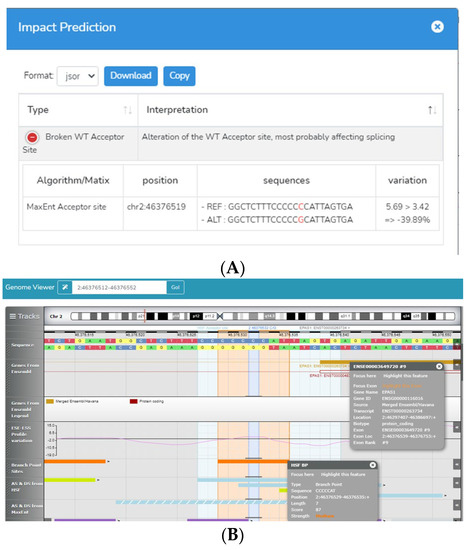Click Branch Point Sites track label
This screenshot has width=472, height=550.
point(26,468)
